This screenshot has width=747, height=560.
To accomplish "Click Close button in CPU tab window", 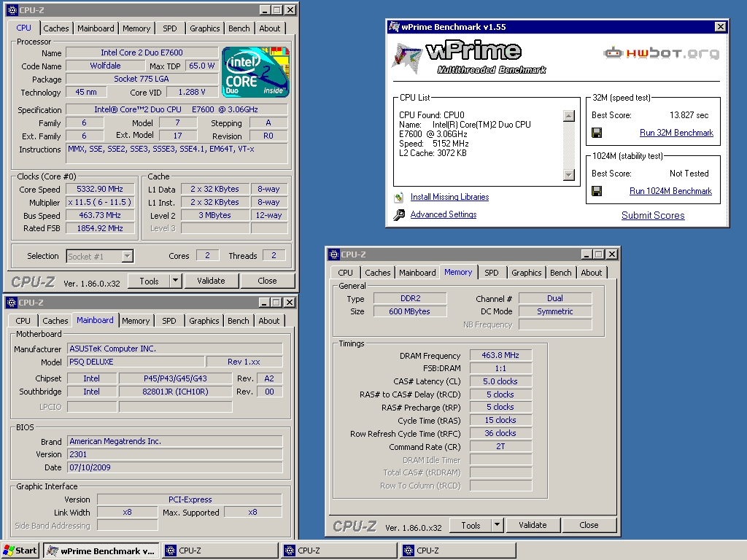I will (267, 281).
